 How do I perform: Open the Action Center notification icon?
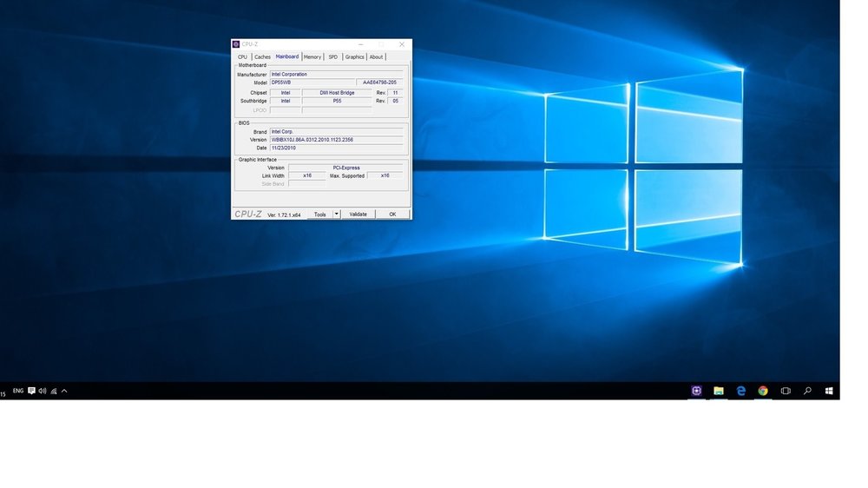pos(31,391)
